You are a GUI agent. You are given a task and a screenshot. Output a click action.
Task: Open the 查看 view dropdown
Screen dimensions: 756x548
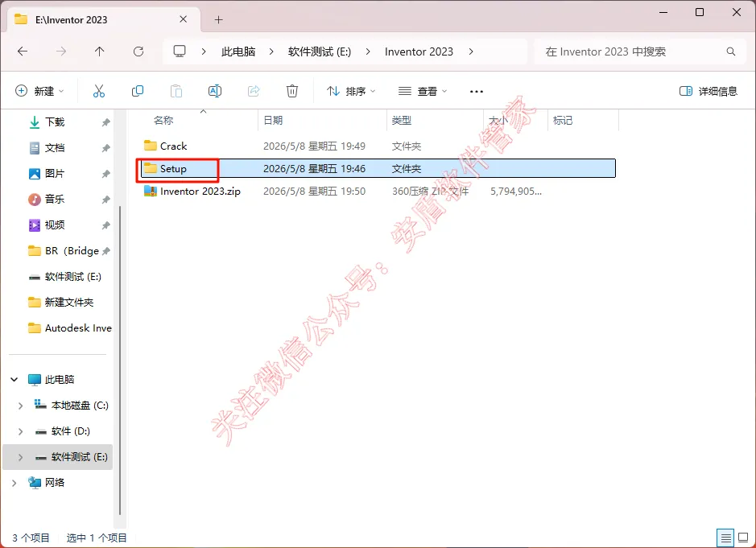(423, 91)
